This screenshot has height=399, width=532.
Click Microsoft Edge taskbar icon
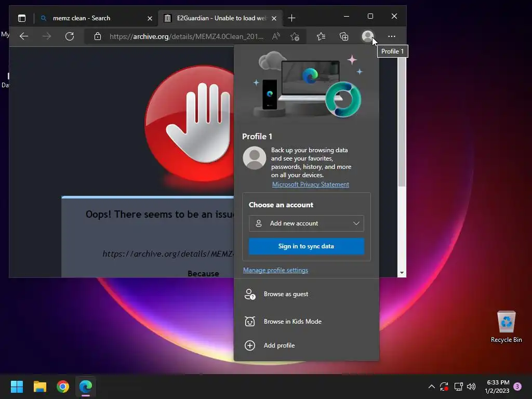point(86,387)
